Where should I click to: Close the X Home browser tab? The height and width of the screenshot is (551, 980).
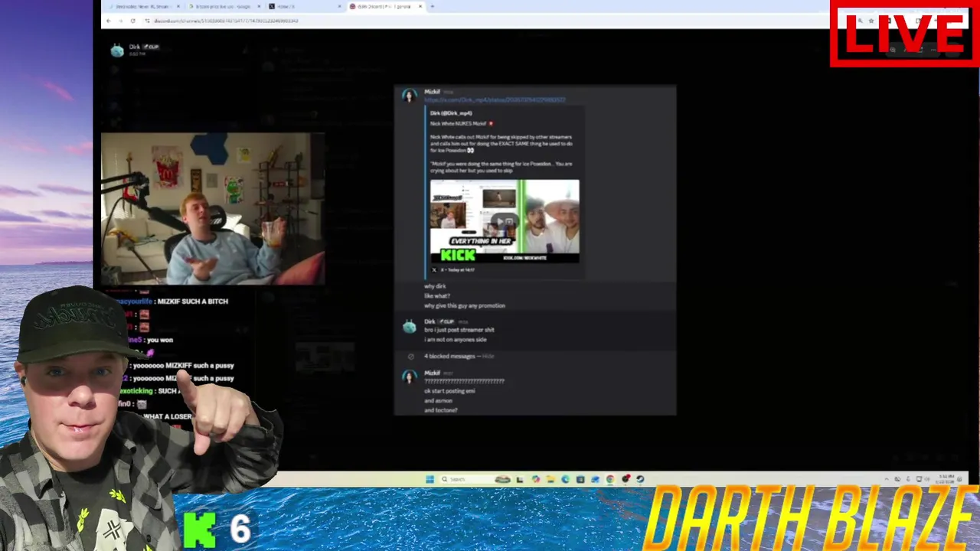339,6
